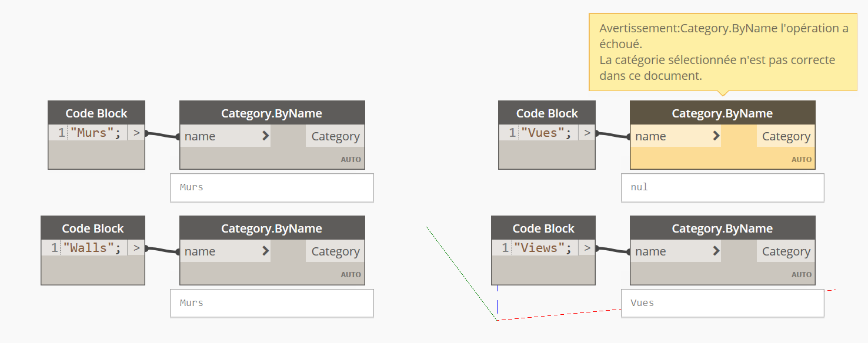Image resolution: width=868 pixels, height=343 pixels.
Task: Click the wire connecting "Walls" to Category.ByName
Action: pyautogui.click(x=162, y=250)
